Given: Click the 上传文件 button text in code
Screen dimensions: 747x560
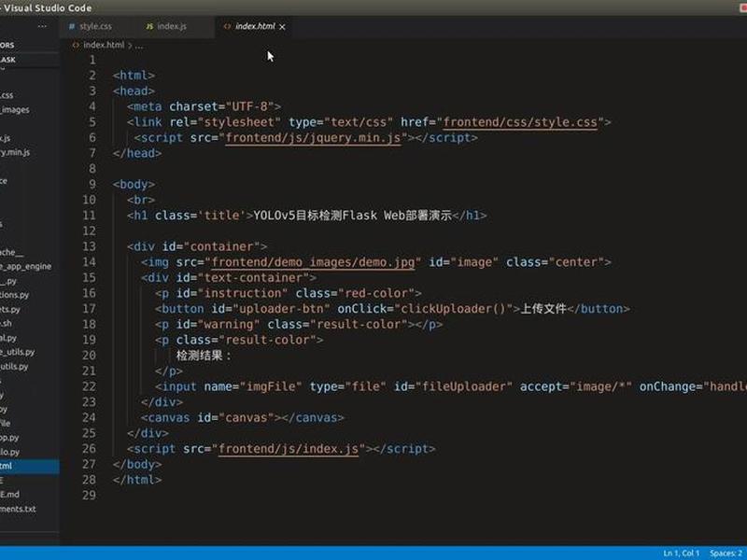Looking at the screenshot, I should pos(543,309).
